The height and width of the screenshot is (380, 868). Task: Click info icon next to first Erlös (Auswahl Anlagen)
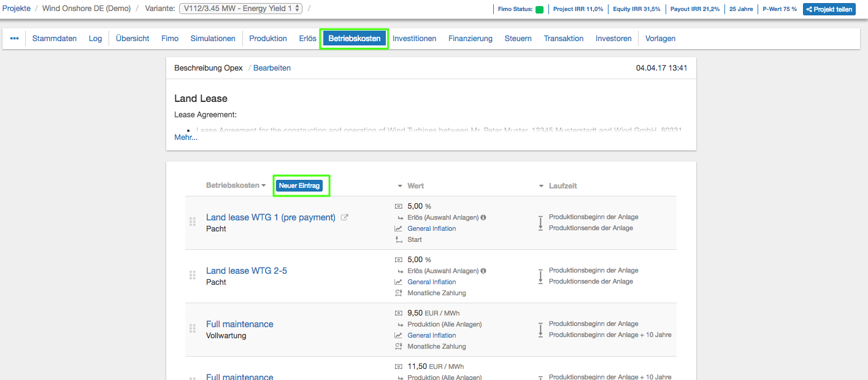coord(483,217)
